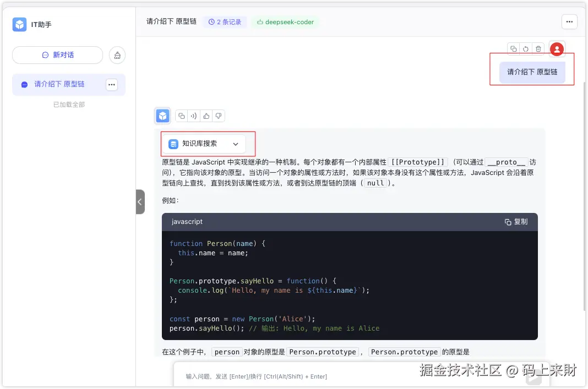Open the 请介绍下 原型链 conversation in sidebar
Viewport: 588px width, 389px height.
[69, 85]
